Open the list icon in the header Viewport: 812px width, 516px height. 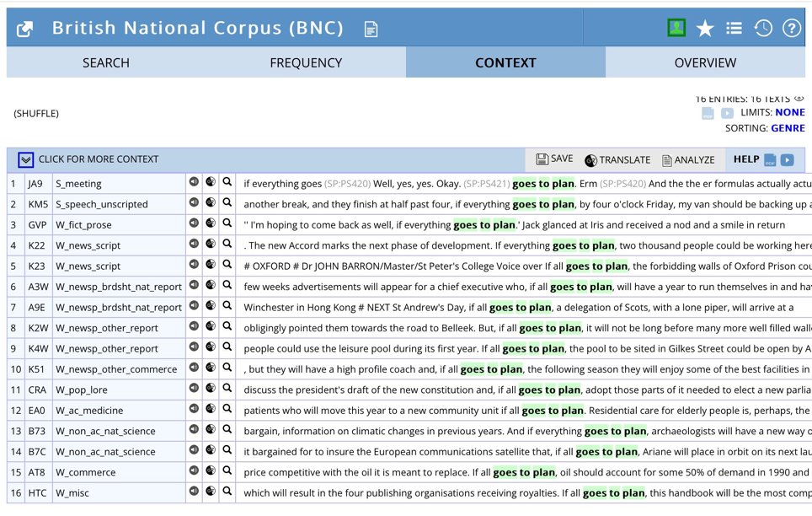tap(734, 28)
